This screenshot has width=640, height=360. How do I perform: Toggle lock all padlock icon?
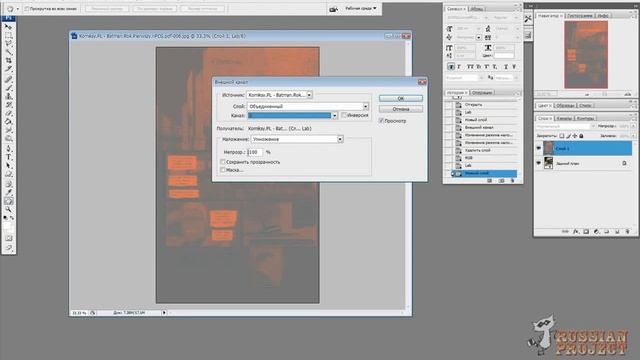click(582, 136)
